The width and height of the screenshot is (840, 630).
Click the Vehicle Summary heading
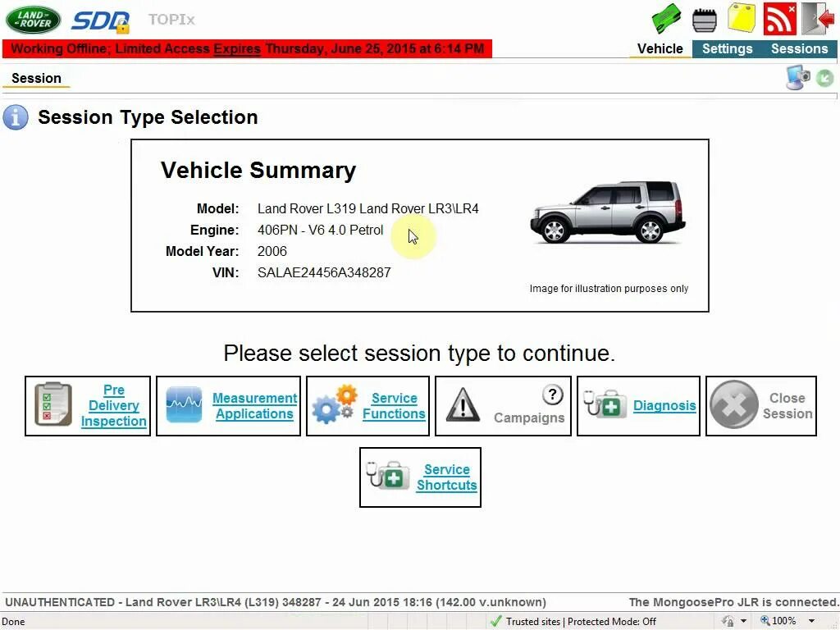(258, 171)
